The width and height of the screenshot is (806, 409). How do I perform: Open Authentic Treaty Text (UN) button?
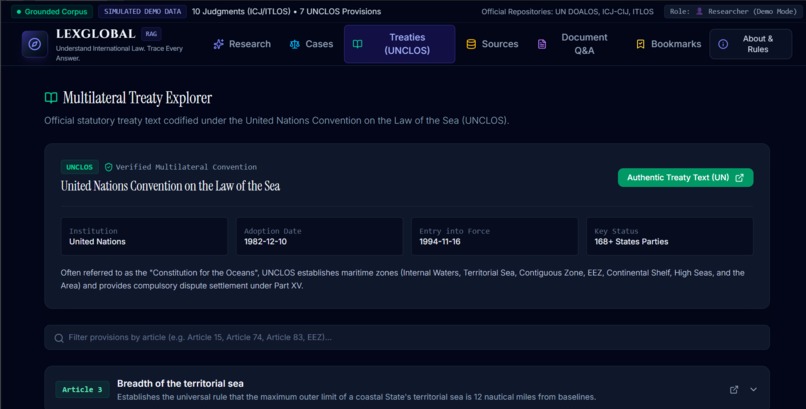pos(685,178)
